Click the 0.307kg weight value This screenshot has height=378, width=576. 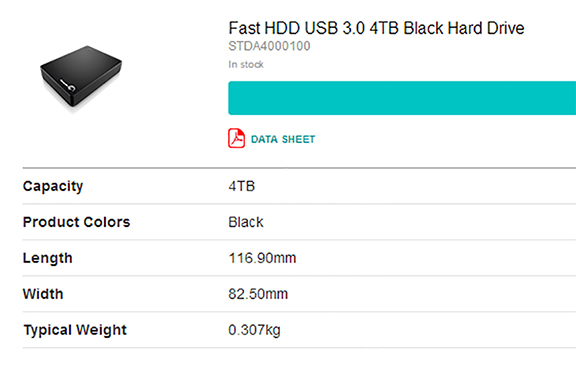tap(254, 330)
